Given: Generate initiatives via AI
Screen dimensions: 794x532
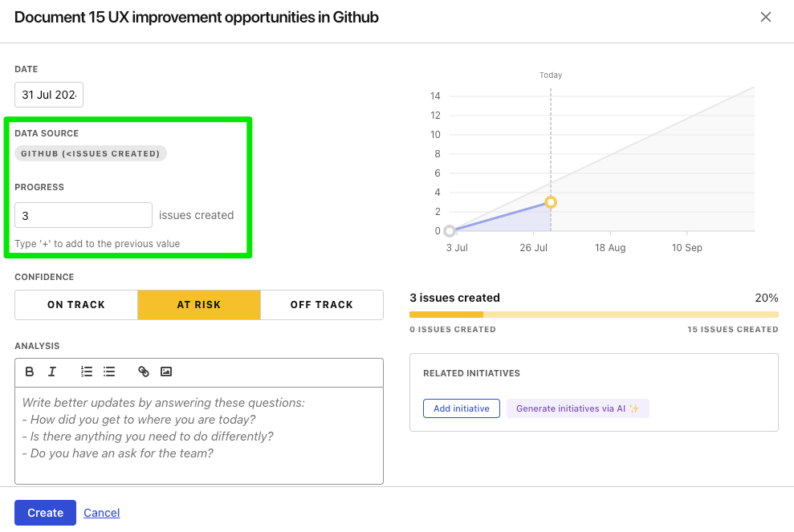Looking at the screenshot, I should coord(577,408).
